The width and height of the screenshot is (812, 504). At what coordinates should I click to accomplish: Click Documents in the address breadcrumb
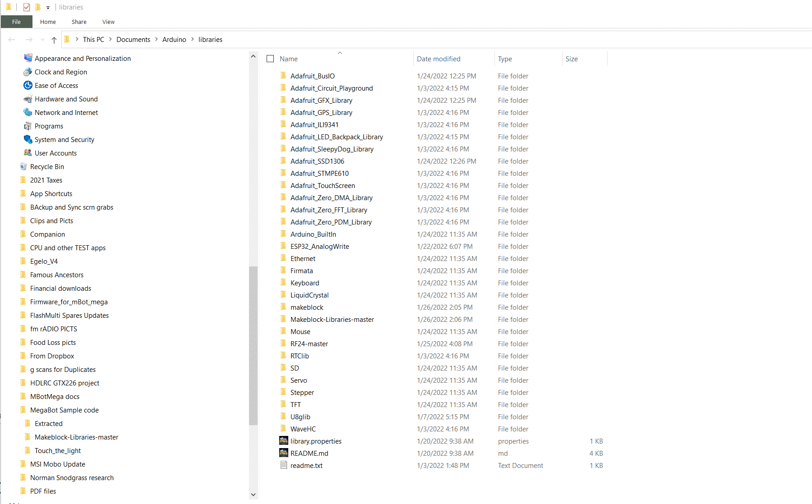coord(133,40)
